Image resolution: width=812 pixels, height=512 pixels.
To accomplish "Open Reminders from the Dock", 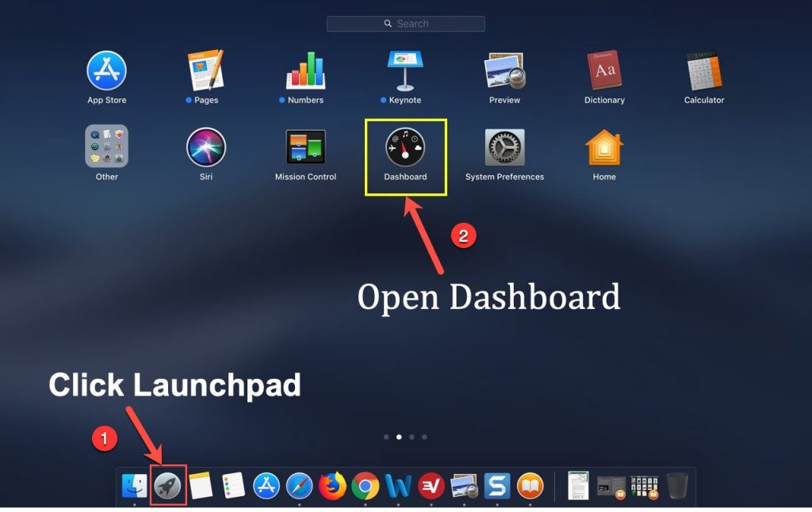I will [x=234, y=486].
